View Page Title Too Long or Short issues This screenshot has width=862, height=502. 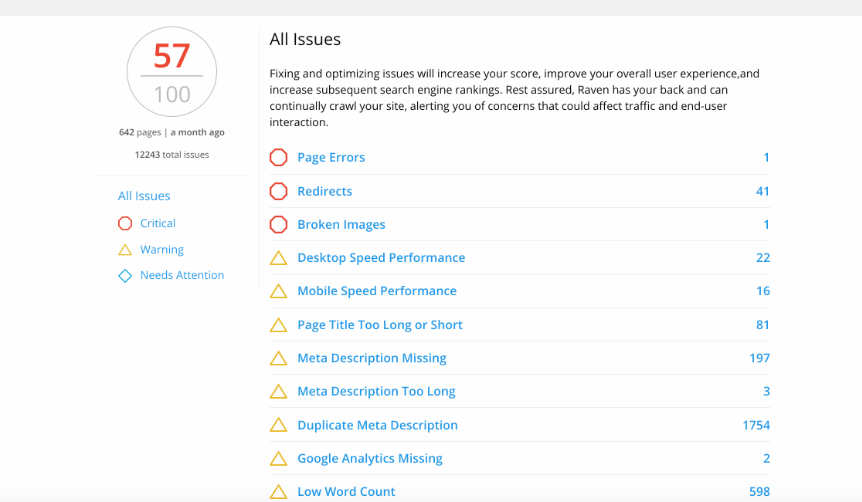380,325
